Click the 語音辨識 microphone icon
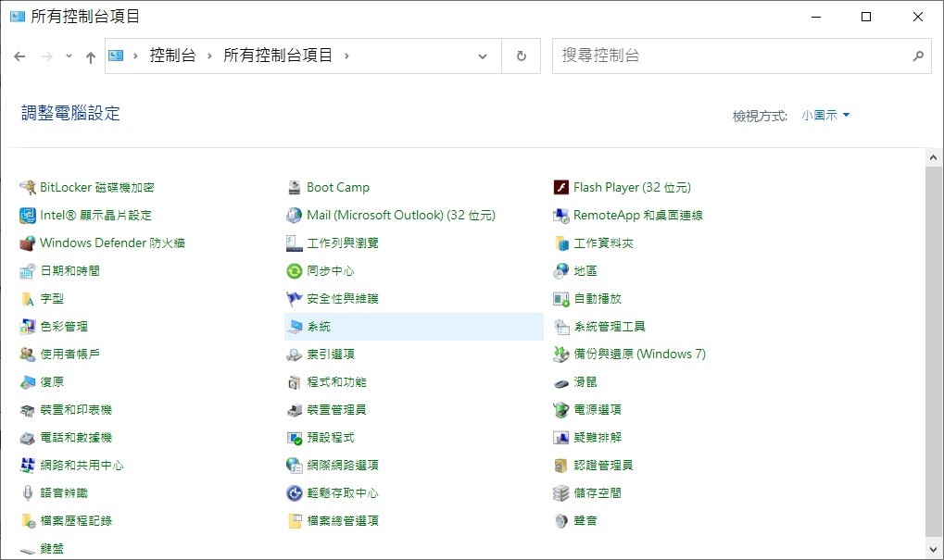Viewport: 944px width, 560px height. click(x=28, y=493)
